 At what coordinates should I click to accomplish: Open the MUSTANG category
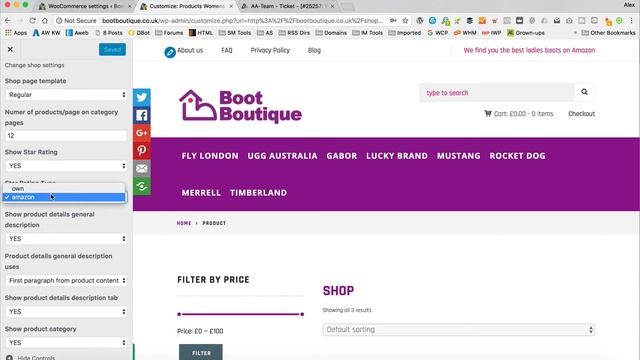point(458,156)
